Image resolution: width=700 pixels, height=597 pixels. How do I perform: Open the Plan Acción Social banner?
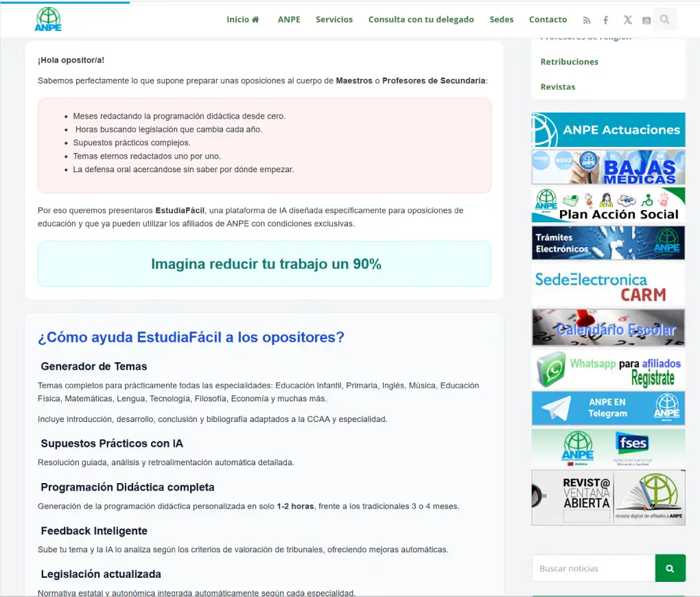pyautogui.click(x=608, y=205)
